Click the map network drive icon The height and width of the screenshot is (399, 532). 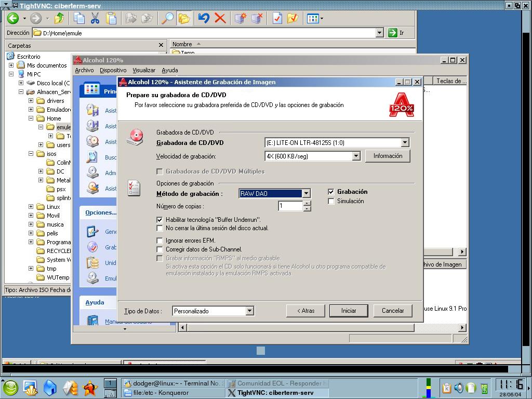click(241, 18)
